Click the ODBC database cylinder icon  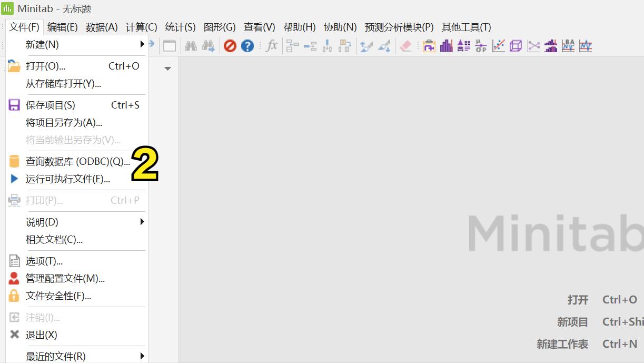click(x=14, y=161)
